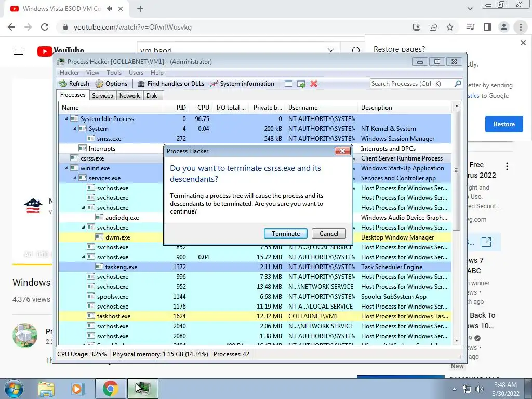This screenshot has height=399, width=532.
Task: Click the volume speaker tray icon
Action: pos(480,389)
